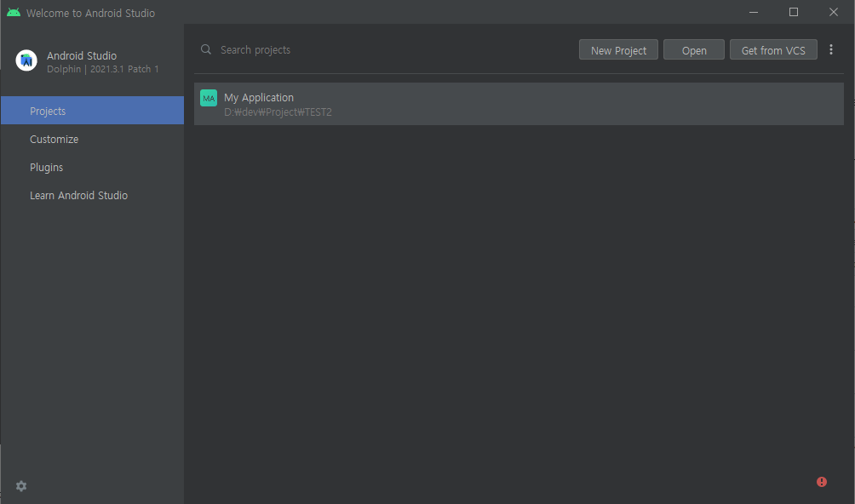This screenshot has height=504, width=855.
Task: Minimize the Android Studio welcome window
Action: tap(754, 12)
